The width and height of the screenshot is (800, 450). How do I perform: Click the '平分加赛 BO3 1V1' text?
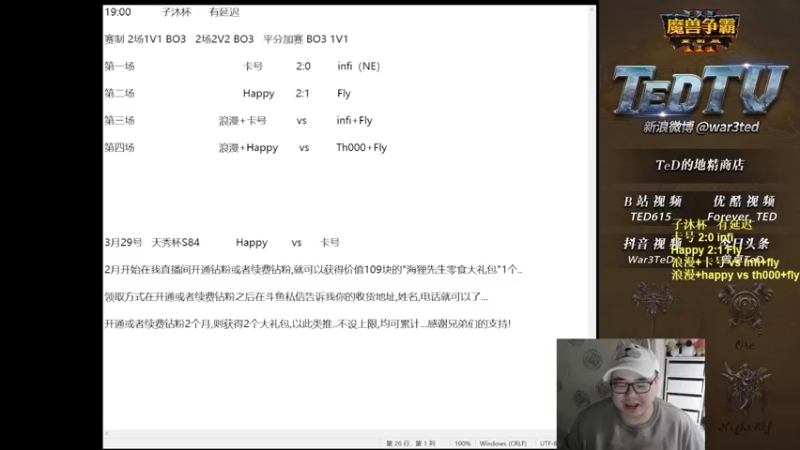coord(305,39)
